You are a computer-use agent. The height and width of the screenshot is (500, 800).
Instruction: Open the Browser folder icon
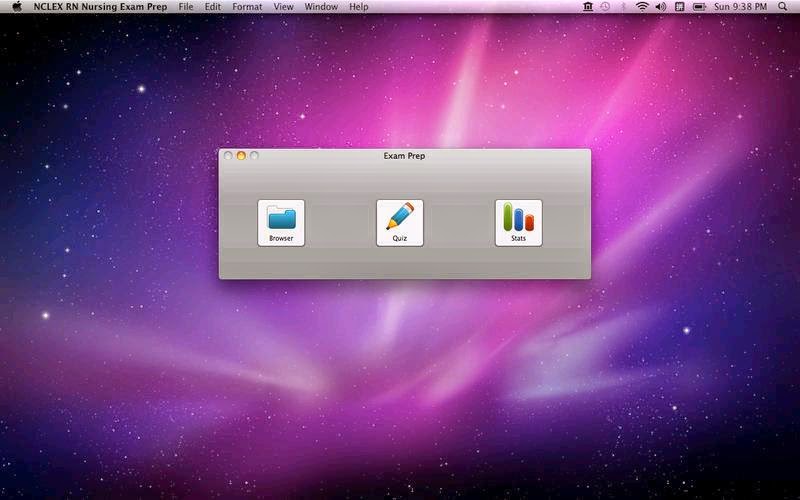tap(281, 223)
